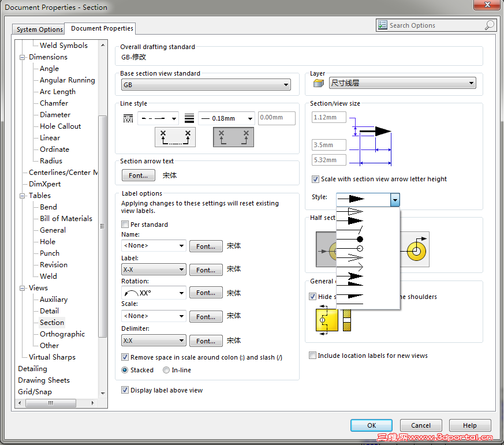Select Weld Symbols in tree
The height and width of the screenshot is (445, 504).
pyautogui.click(x=64, y=45)
